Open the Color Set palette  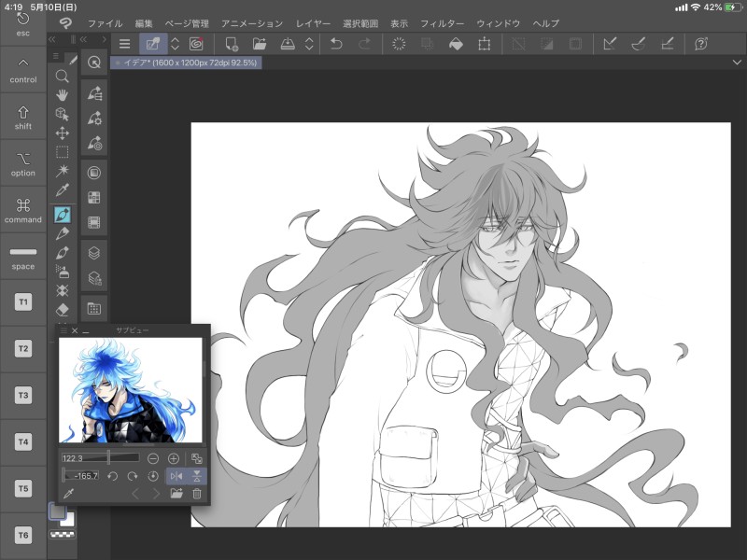coord(94,197)
